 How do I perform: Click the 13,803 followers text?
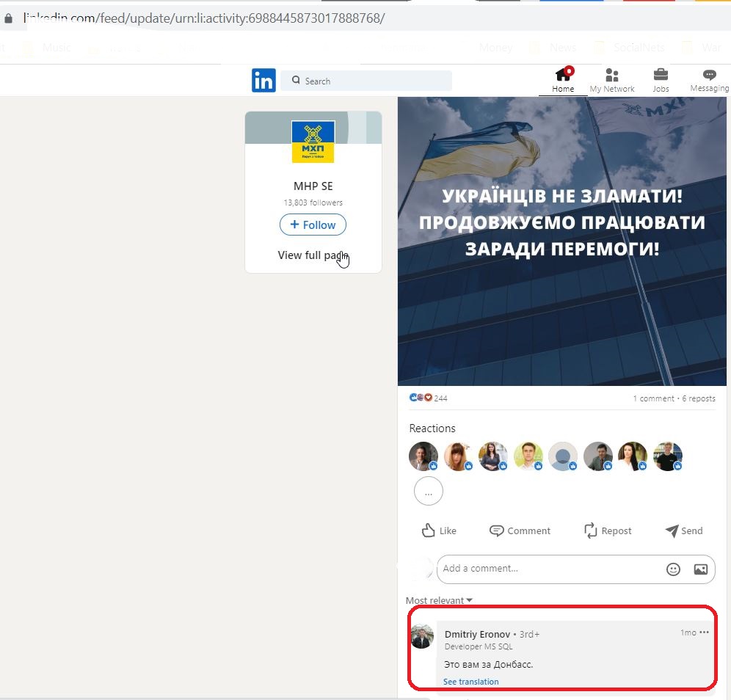point(313,203)
